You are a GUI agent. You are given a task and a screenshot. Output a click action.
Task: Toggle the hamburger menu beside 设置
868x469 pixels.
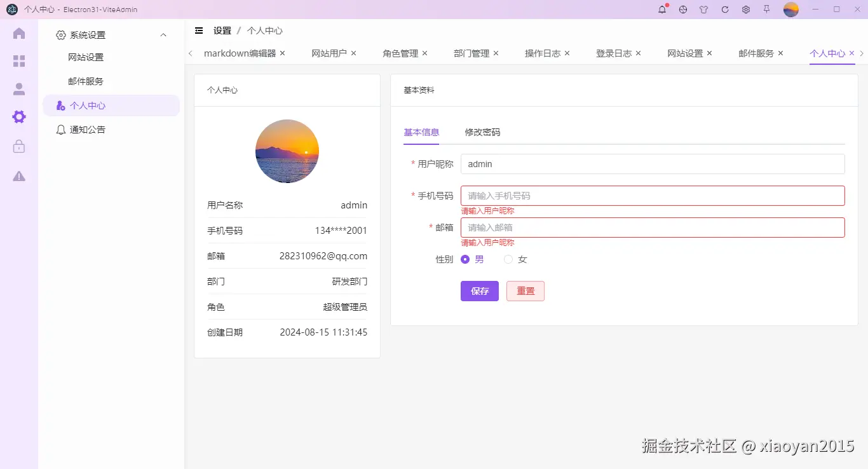point(199,30)
